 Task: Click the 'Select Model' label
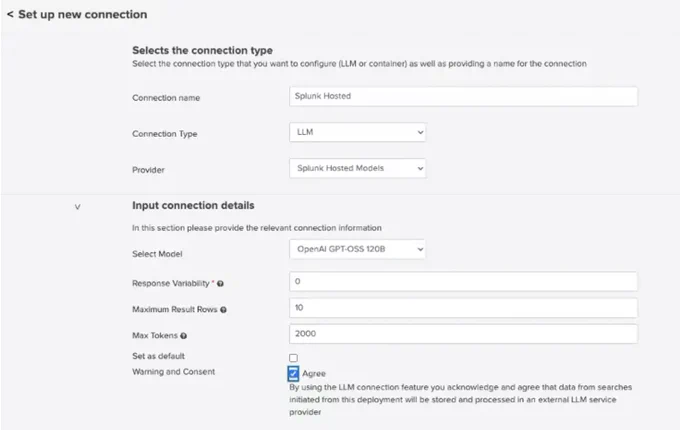coord(157,254)
